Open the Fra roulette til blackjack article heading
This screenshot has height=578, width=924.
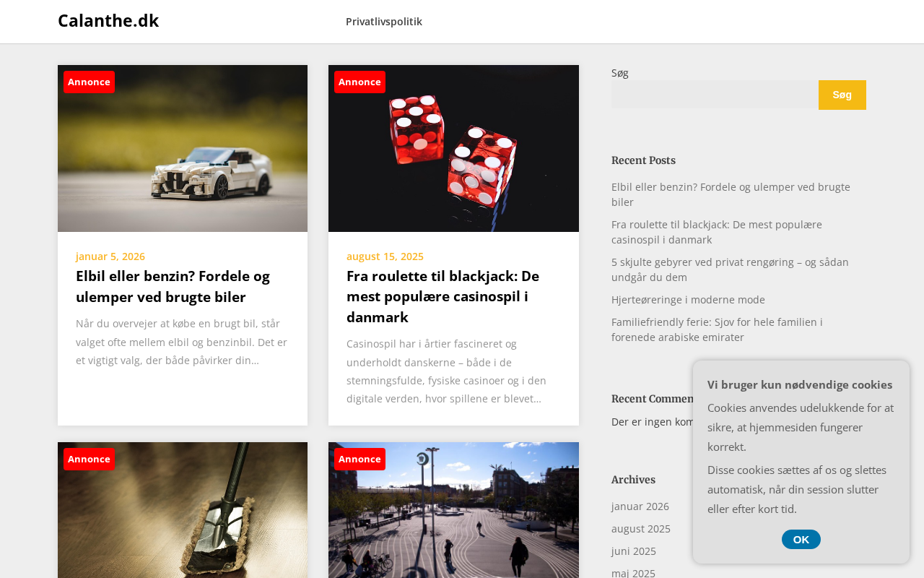tap(443, 296)
